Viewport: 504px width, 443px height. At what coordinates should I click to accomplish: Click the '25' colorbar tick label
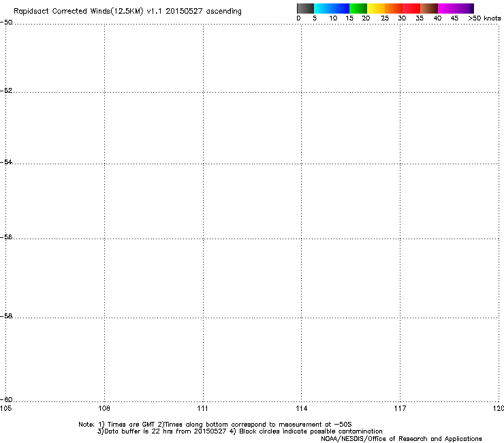click(x=385, y=18)
